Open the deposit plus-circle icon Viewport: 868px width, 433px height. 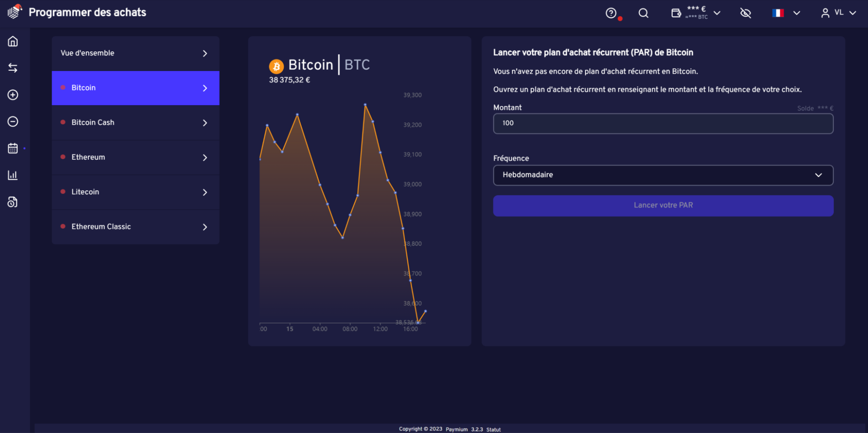coord(13,95)
